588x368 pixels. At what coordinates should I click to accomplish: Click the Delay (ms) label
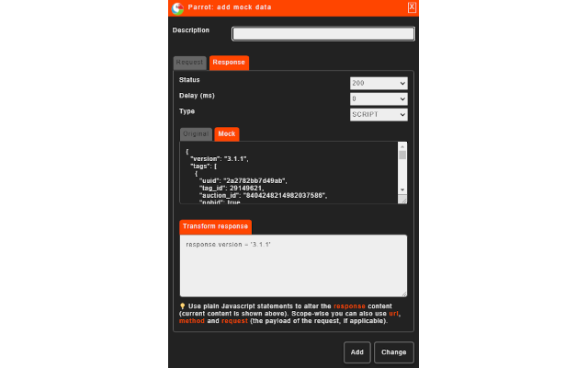coord(197,96)
